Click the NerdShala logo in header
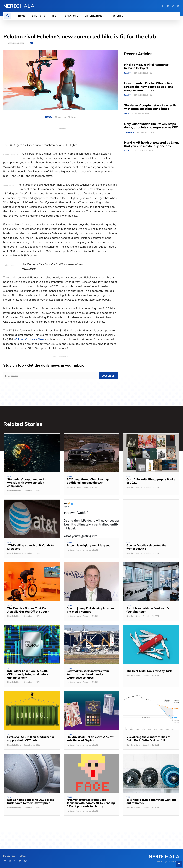Image resolution: width=183 pixels, height=868 pixels. point(19,6)
